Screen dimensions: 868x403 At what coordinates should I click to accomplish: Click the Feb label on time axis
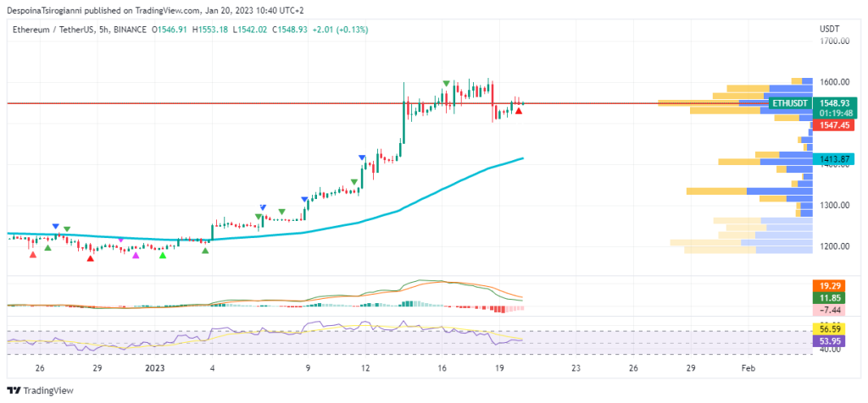[x=748, y=368]
